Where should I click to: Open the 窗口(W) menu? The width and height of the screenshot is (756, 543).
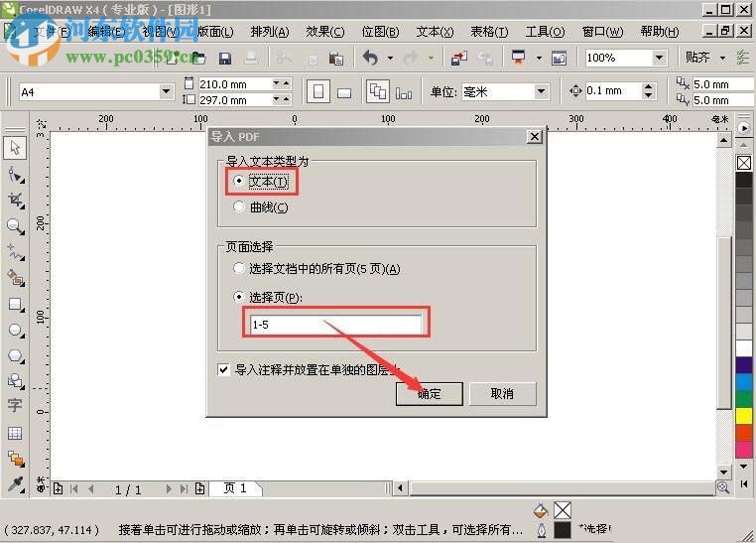point(602,32)
